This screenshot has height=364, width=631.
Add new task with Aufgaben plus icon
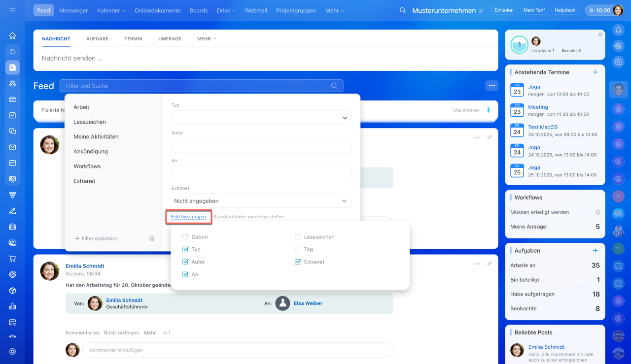595,251
